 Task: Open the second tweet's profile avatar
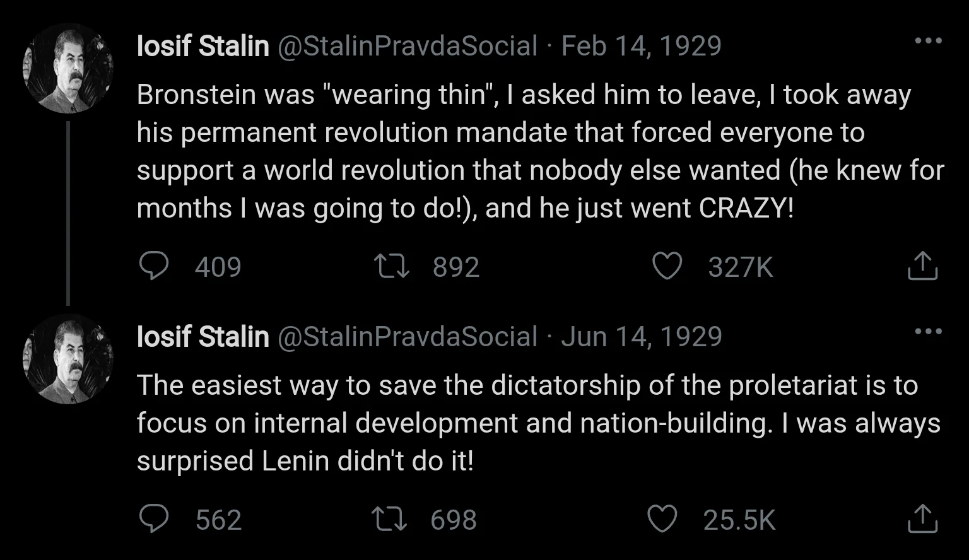click(68, 359)
